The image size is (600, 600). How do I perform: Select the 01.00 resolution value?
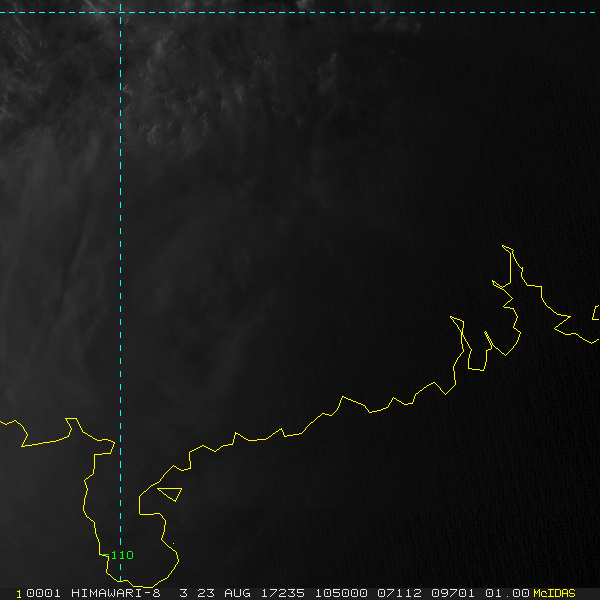[507, 593]
